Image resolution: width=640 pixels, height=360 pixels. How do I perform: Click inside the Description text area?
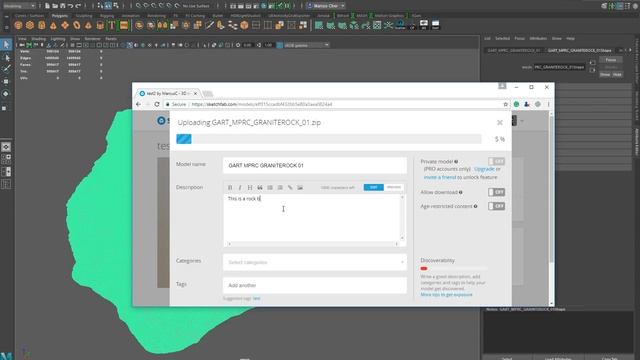[312, 218]
